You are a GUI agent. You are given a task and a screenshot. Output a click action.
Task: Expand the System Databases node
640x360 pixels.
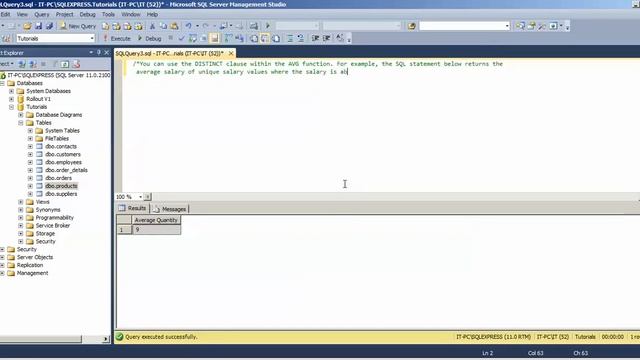(x=11, y=91)
